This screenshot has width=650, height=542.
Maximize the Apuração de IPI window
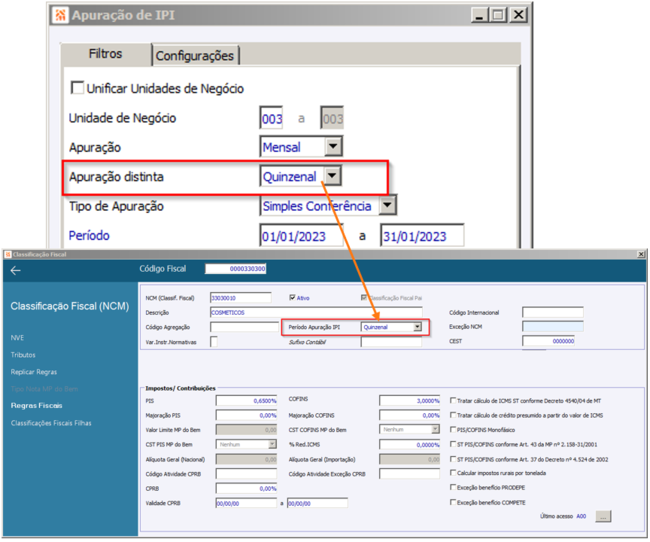point(497,15)
